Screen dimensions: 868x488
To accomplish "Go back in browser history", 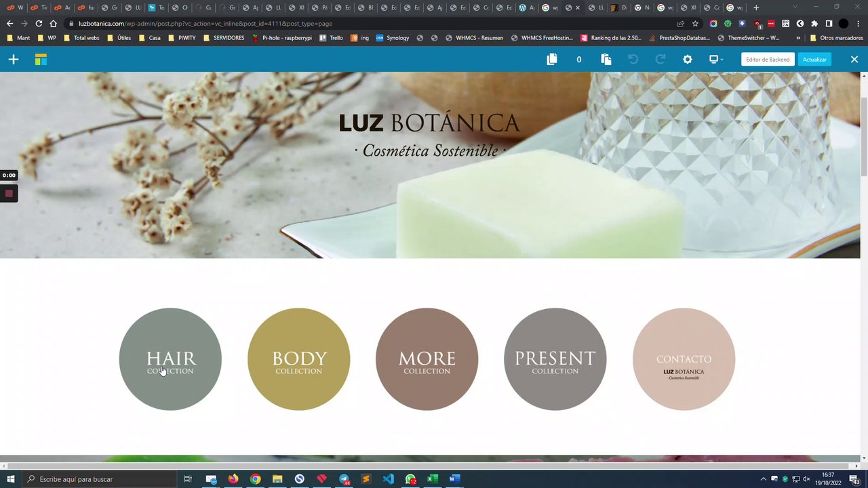I will [x=9, y=23].
